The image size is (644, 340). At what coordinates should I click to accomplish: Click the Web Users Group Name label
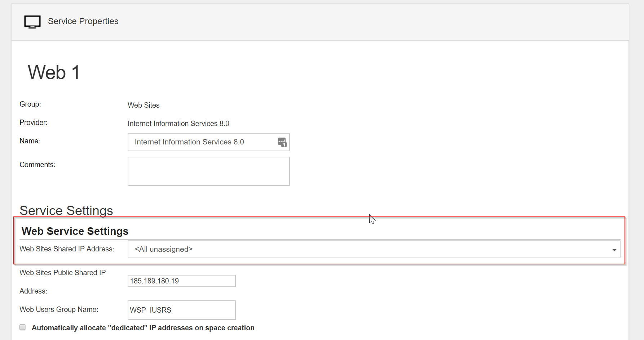pos(59,309)
